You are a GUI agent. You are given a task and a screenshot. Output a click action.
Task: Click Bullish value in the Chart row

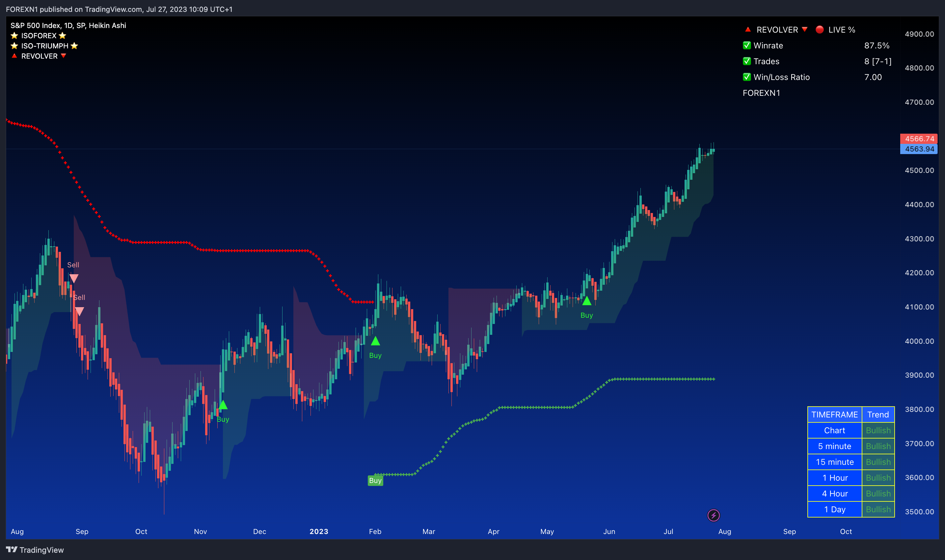click(x=878, y=430)
